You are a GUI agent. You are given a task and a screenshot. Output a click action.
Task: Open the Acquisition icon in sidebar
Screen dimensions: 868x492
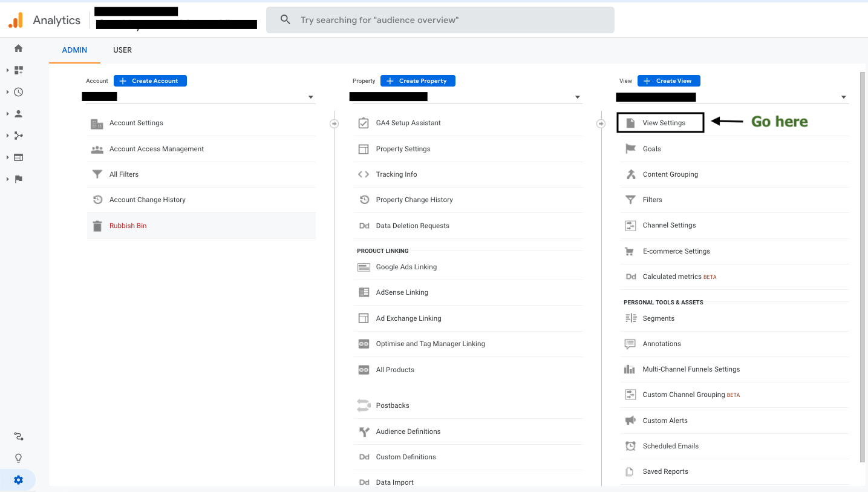18,136
